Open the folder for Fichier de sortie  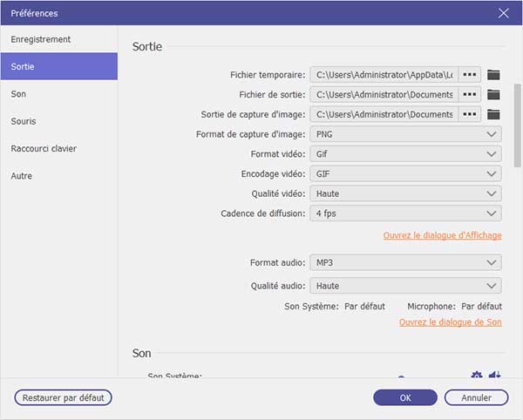tap(494, 94)
